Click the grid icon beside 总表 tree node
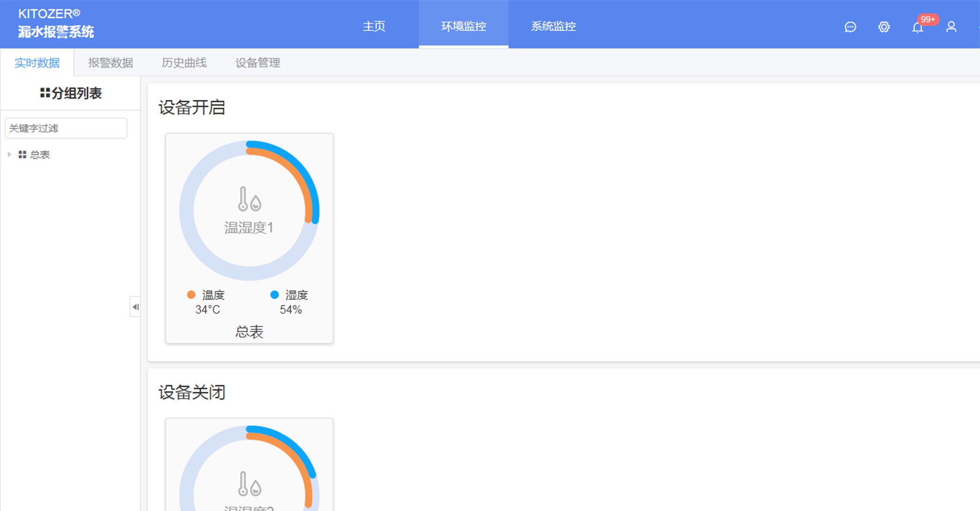Screen dimensions: 980x511 pyautogui.click(x=22, y=154)
